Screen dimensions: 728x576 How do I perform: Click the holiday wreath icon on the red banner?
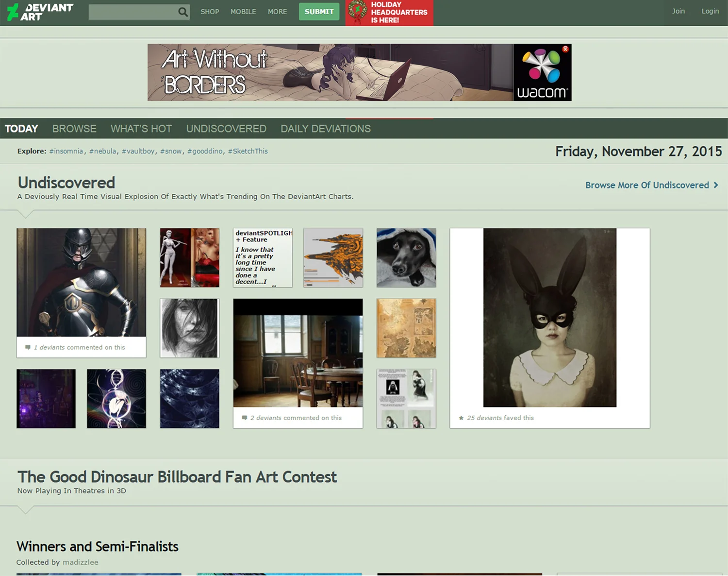click(358, 13)
